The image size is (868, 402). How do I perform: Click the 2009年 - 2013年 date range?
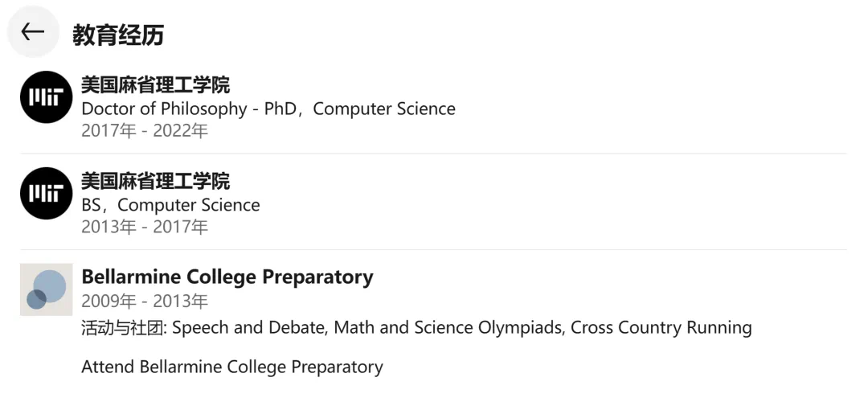pos(145,301)
